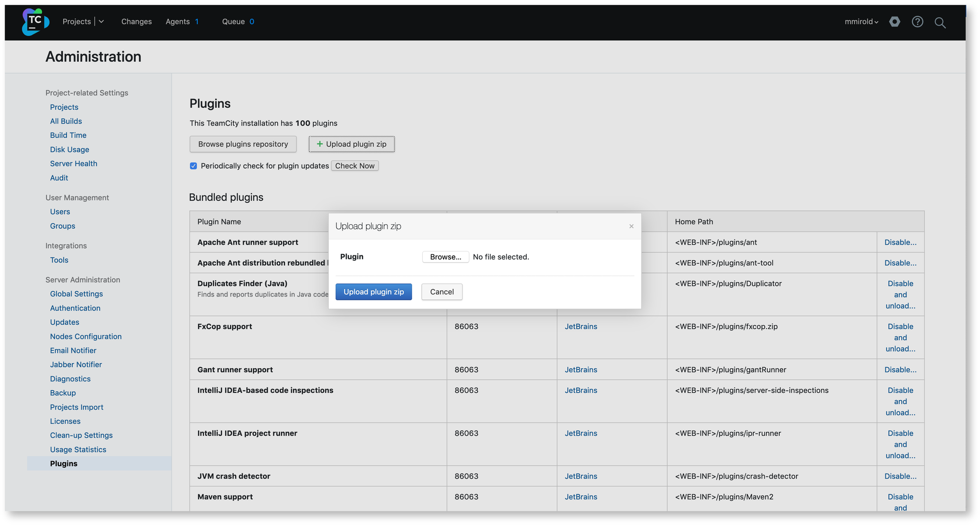
Task: Open Updates sidebar link
Action: click(65, 322)
